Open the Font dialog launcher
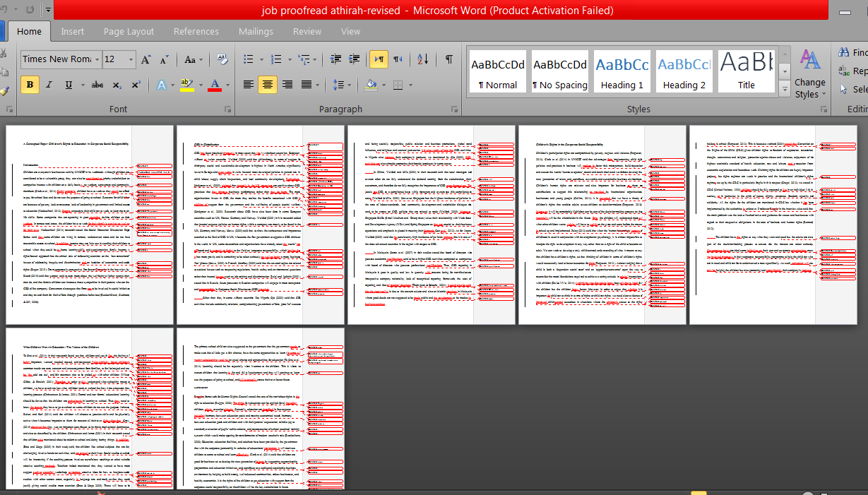The width and height of the screenshot is (868, 495). tap(227, 109)
